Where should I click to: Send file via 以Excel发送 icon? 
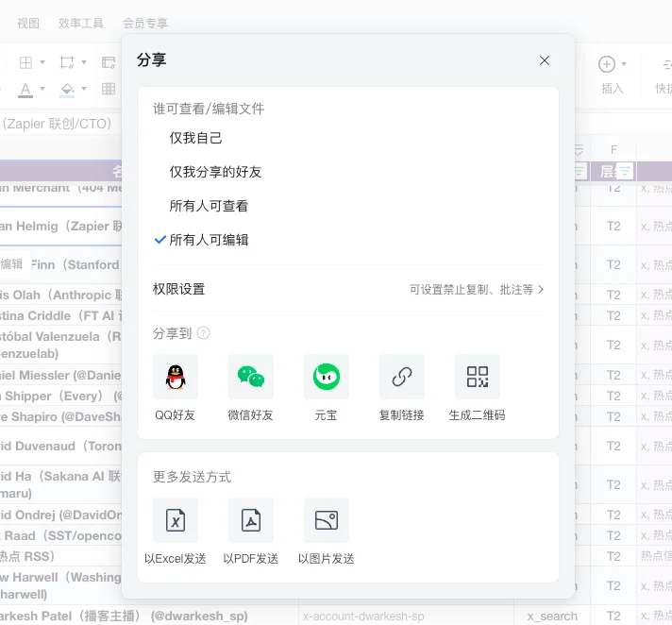coord(176,520)
